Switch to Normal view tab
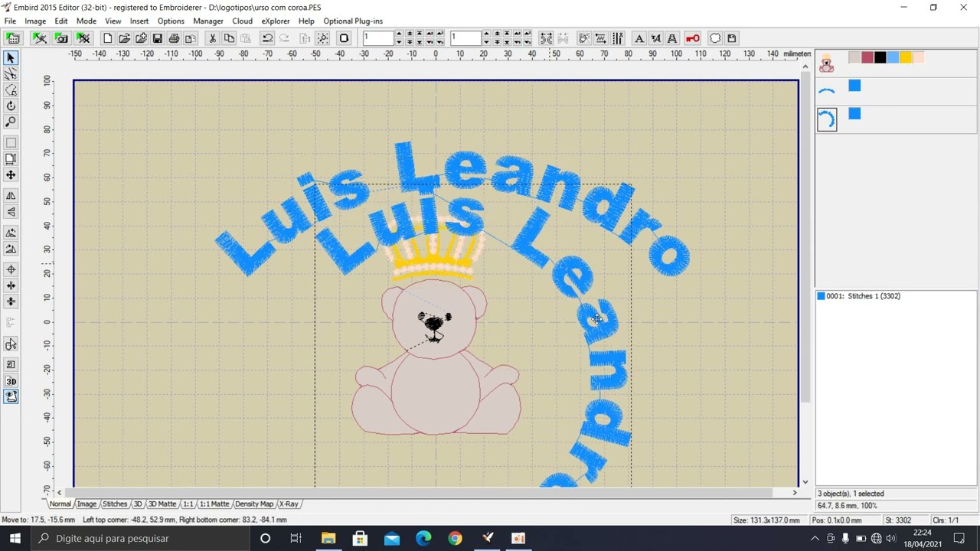The width and height of the screenshot is (980, 551). (x=60, y=504)
